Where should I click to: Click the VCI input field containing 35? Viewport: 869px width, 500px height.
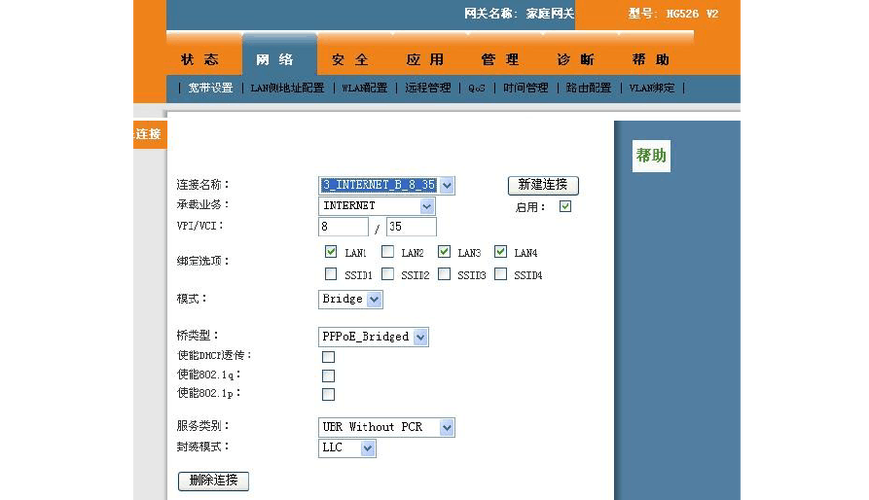pos(410,227)
